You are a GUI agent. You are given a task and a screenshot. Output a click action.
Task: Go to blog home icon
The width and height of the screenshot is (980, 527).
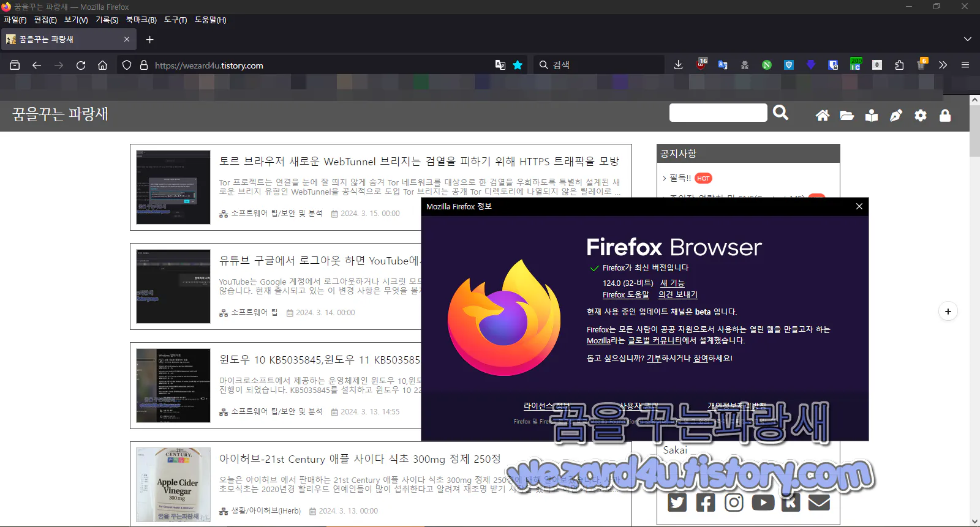(823, 116)
